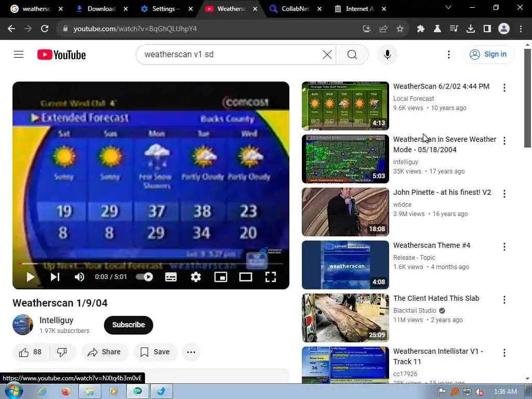Run the search with magnifier button
Viewport: 532px width, 399px height.
coord(352,54)
